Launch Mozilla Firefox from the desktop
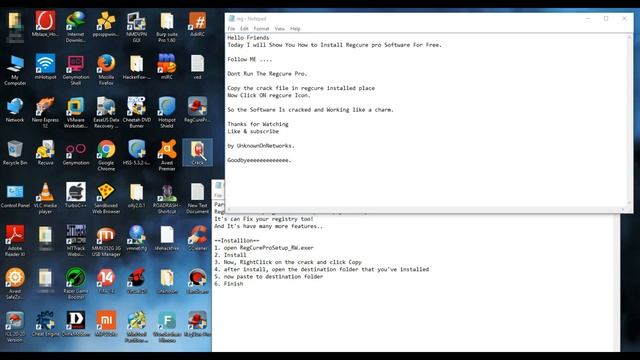Image resolution: width=640 pixels, height=360 pixels. coord(106,70)
